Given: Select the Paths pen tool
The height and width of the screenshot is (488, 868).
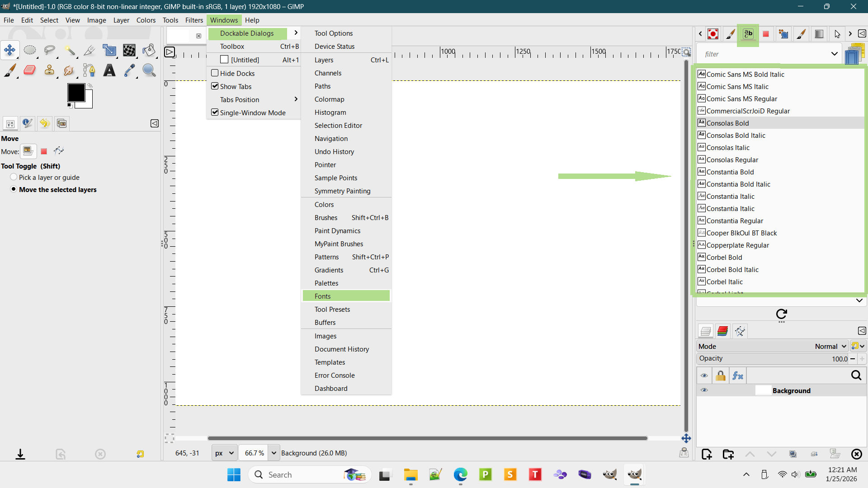Looking at the screenshot, I should (90, 70).
